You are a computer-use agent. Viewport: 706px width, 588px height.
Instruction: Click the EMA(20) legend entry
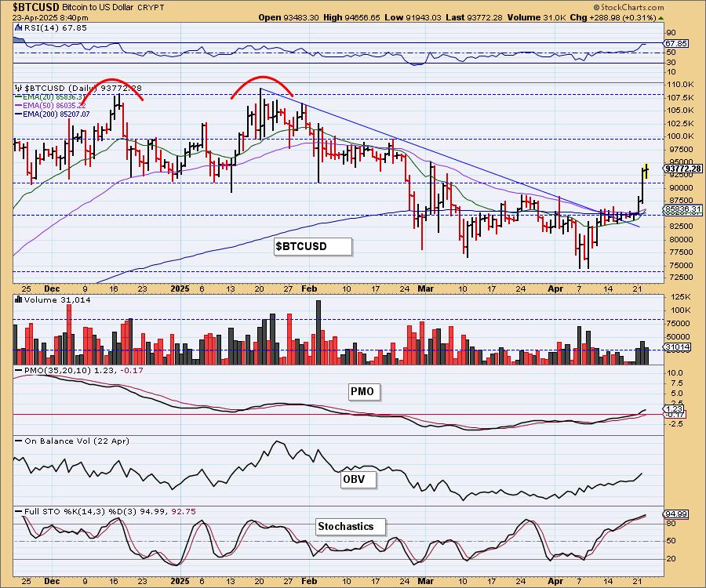[50, 96]
